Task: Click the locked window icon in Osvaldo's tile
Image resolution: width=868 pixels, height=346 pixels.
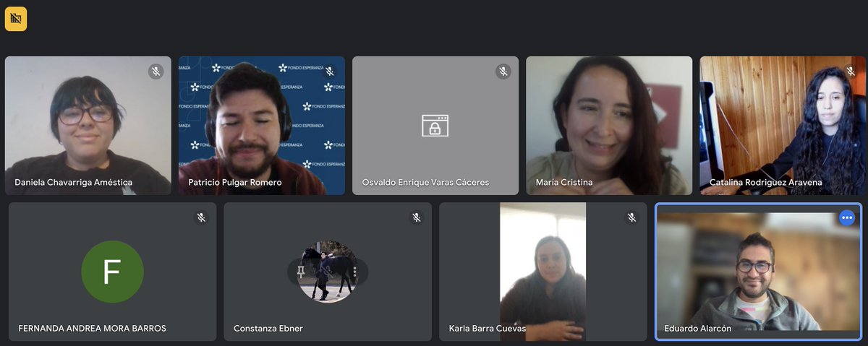Action: pyautogui.click(x=435, y=126)
